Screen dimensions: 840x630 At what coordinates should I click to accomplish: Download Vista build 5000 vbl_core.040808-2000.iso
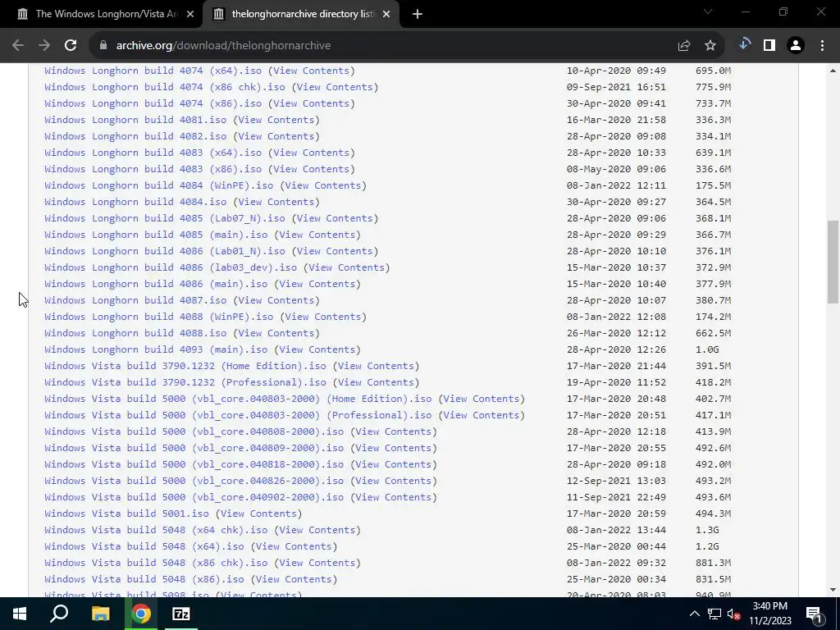[194, 431]
